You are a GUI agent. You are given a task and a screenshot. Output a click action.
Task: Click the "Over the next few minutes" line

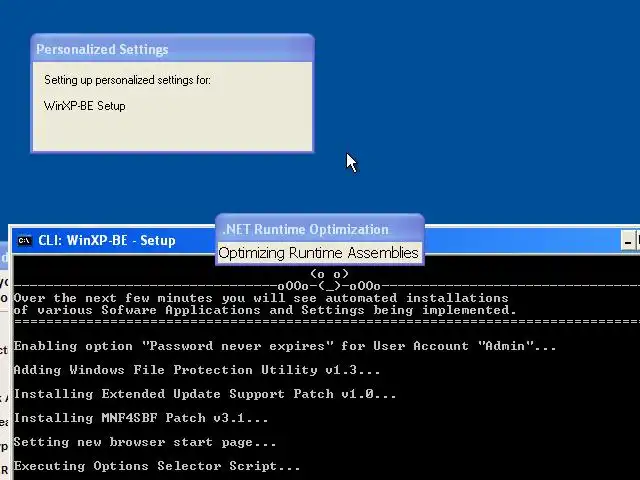pyautogui.click(x=261, y=298)
